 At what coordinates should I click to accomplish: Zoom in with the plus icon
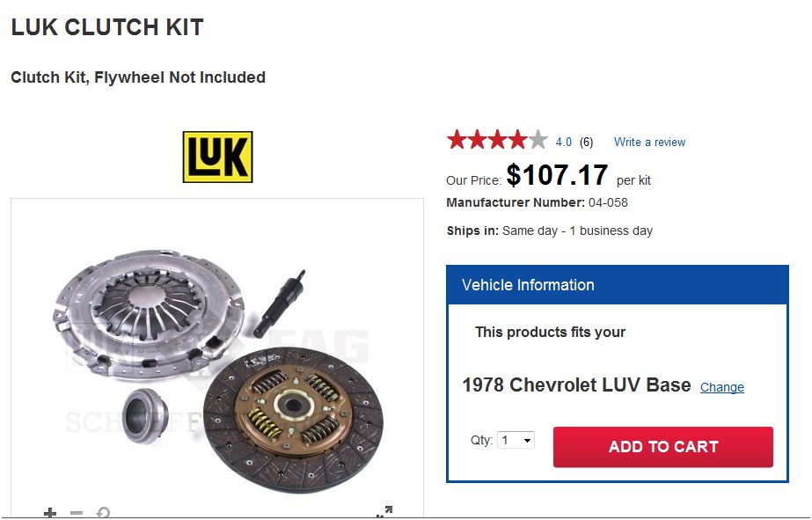(x=50, y=513)
